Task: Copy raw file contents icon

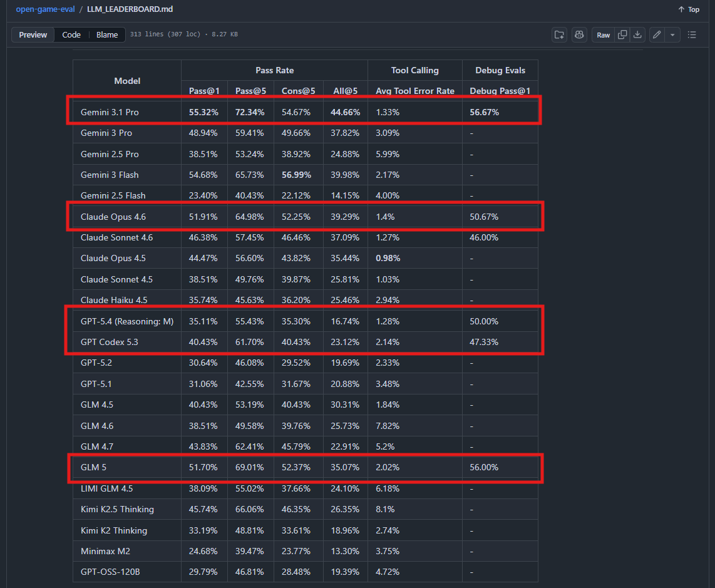Action: click(622, 34)
